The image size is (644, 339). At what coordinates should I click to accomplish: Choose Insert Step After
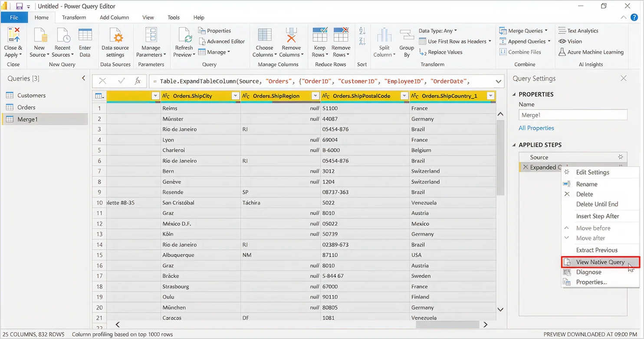(x=600, y=216)
